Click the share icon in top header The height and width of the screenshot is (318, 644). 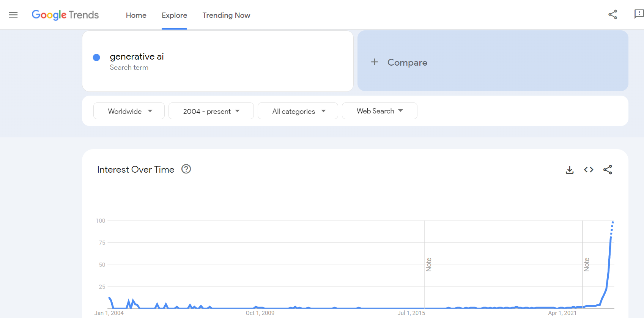613,14
